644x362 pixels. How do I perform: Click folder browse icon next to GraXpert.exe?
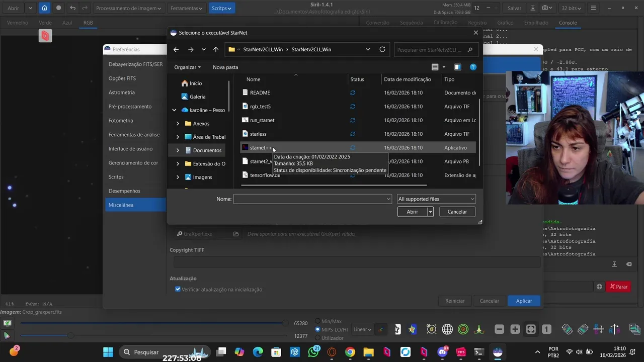click(236, 234)
